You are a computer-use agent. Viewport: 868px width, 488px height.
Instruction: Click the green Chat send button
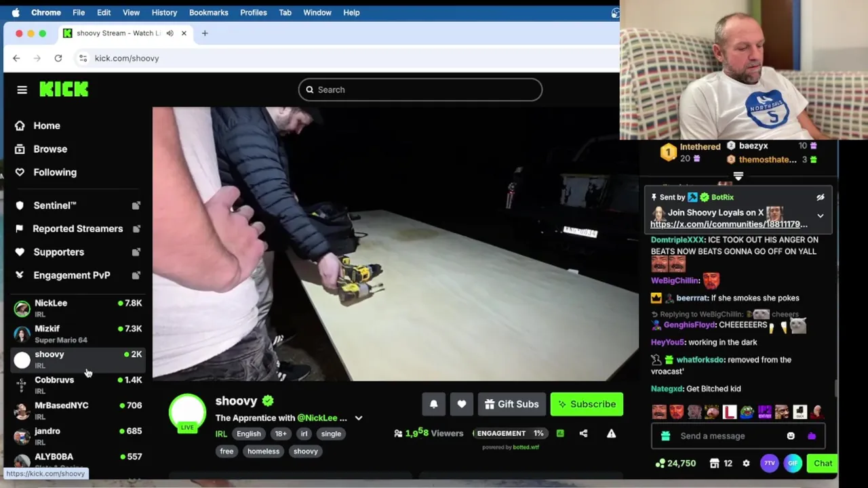pyautogui.click(x=823, y=464)
